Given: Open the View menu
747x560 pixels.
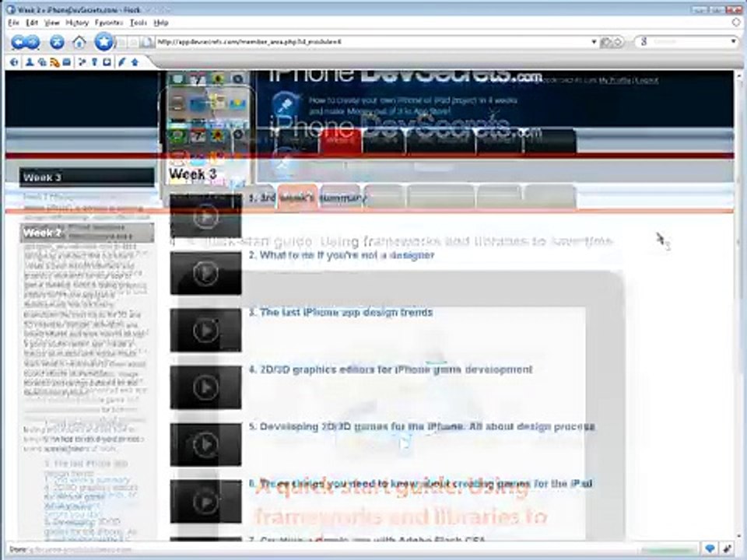Looking at the screenshot, I should (x=52, y=23).
